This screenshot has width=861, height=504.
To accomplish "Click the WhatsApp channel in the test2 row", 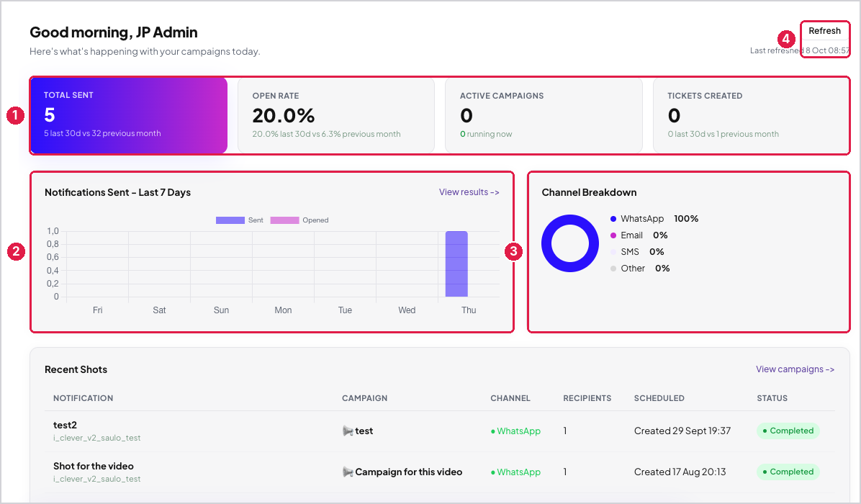I will [x=515, y=431].
